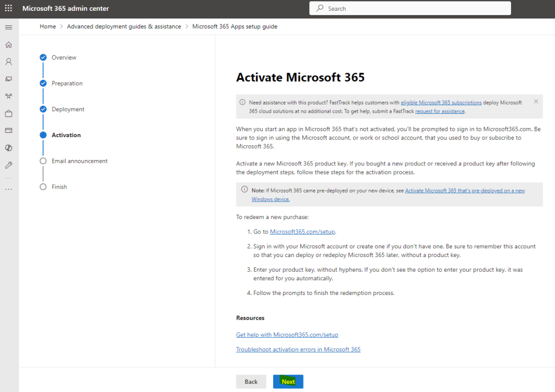The height and width of the screenshot is (392, 555).
Task: Click the info icon beside the Note
Action: (x=244, y=189)
